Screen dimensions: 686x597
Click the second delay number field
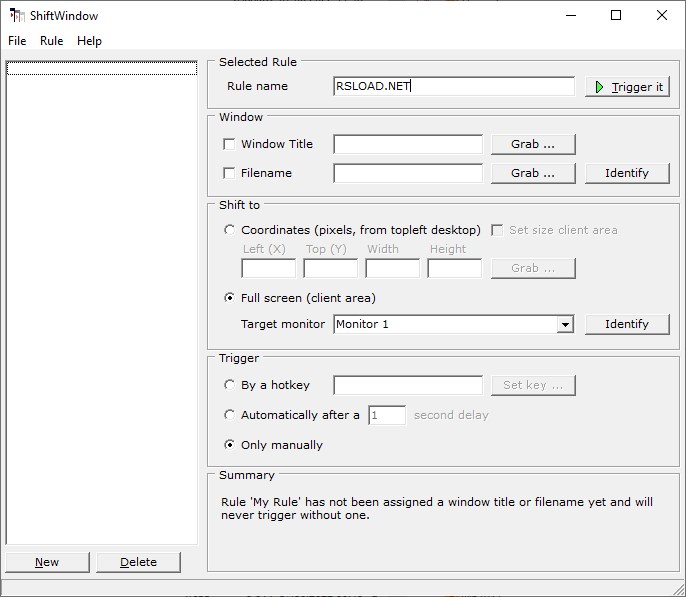click(x=387, y=415)
